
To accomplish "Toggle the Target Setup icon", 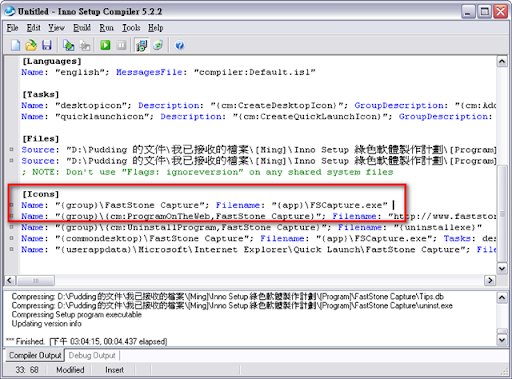I will point(142,45).
